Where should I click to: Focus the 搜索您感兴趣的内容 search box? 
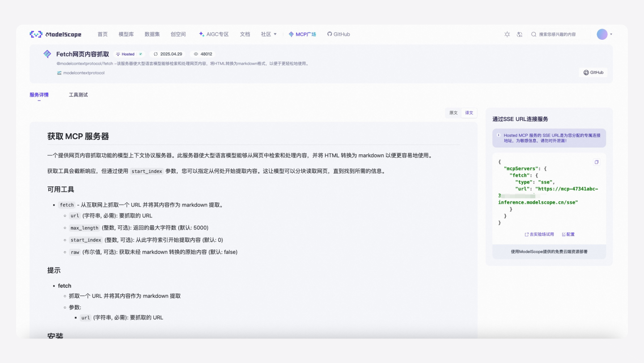click(559, 34)
